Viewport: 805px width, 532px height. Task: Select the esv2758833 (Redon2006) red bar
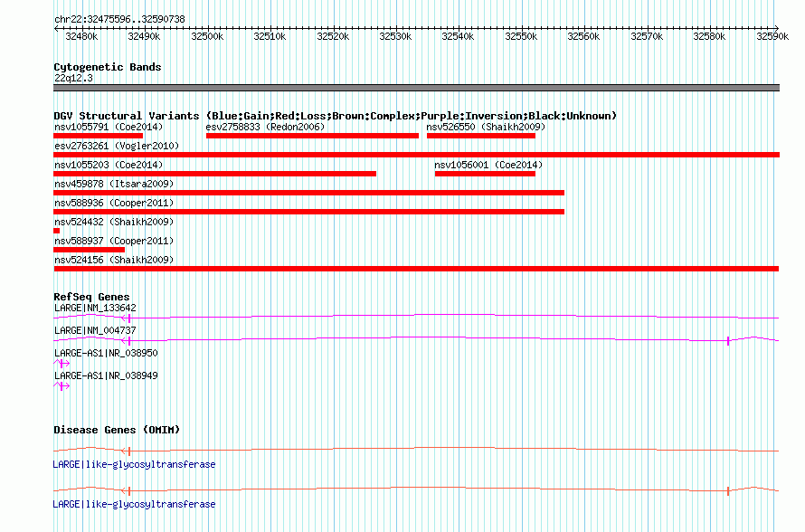pos(312,136)
